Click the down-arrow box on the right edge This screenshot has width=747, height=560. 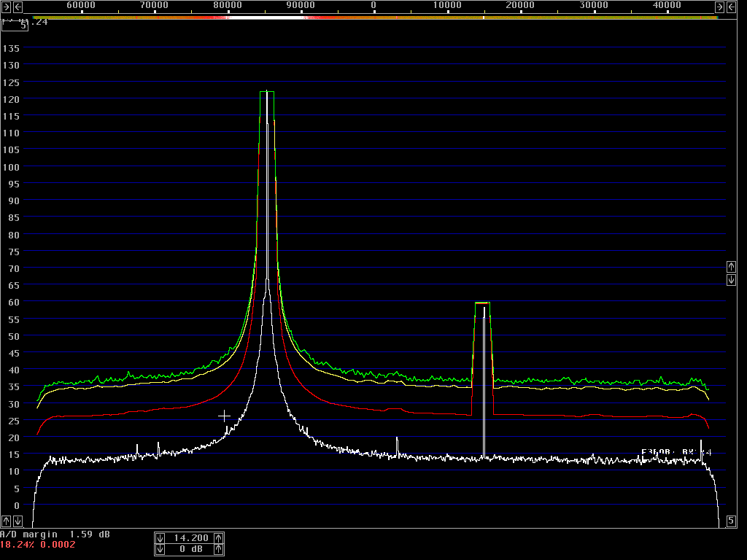tap(731, 279)
